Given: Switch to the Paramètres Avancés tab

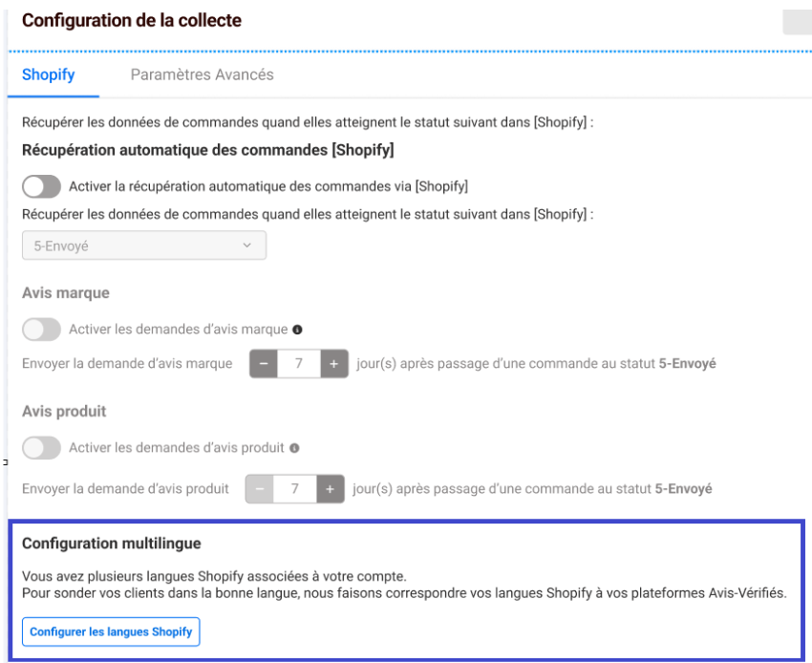Looking at the screenshot, I should (202, 75).
